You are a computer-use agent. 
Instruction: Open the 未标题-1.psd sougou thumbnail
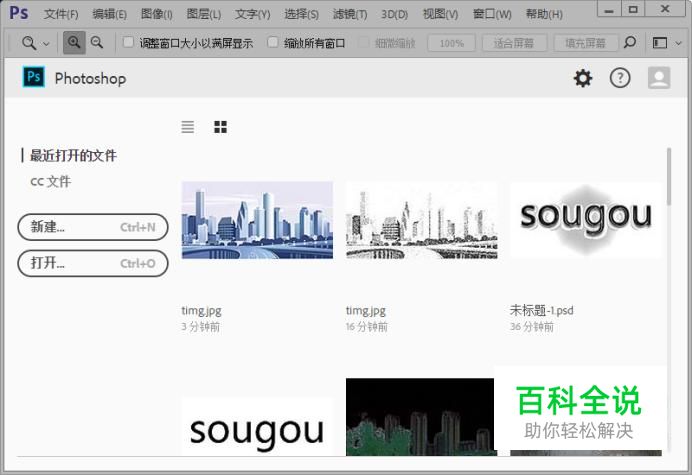586,220
